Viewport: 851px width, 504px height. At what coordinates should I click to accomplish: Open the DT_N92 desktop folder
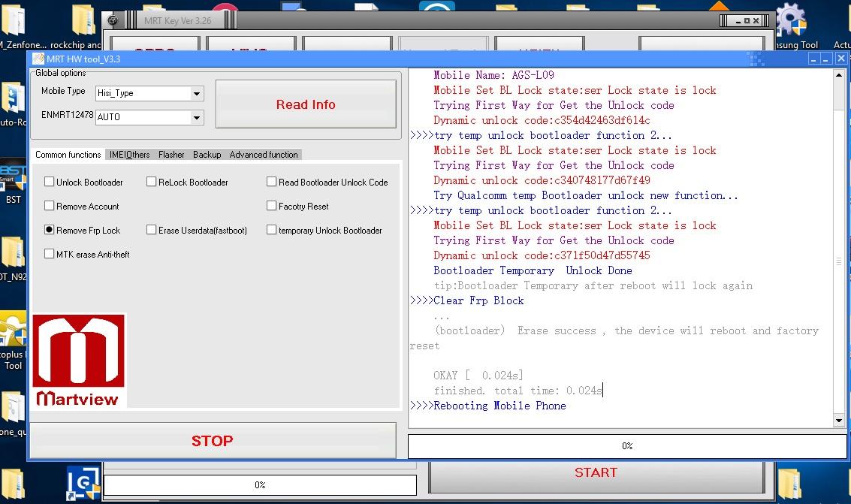(13, 252)
